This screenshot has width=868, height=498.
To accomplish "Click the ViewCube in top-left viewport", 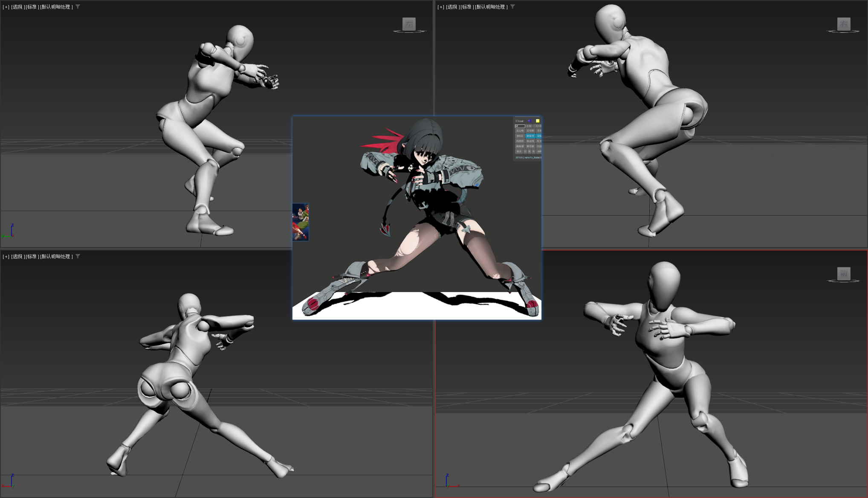I will (409, 24).
